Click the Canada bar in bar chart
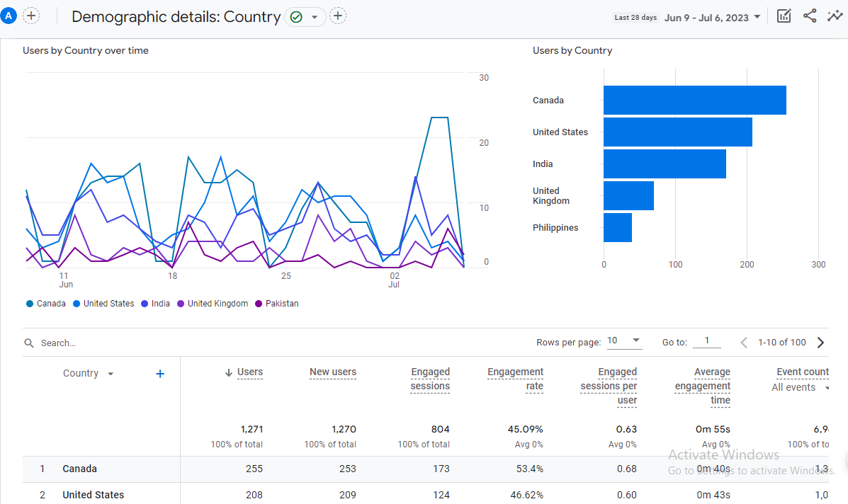 (694, 101)
